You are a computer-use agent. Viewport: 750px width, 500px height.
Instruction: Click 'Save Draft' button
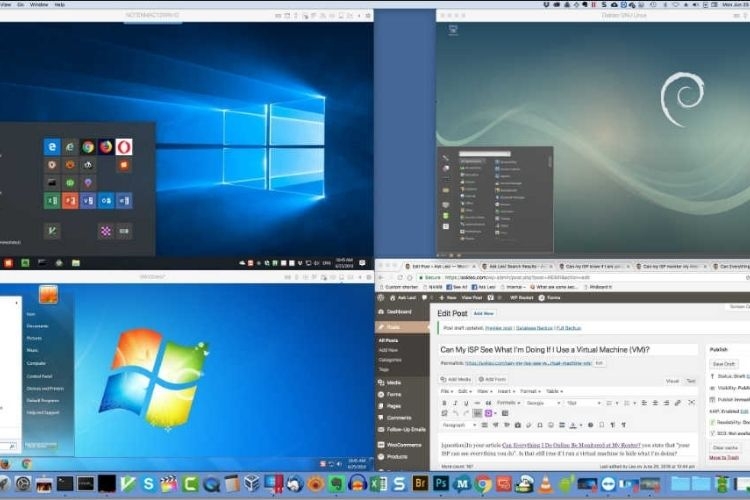pos(724,364)
